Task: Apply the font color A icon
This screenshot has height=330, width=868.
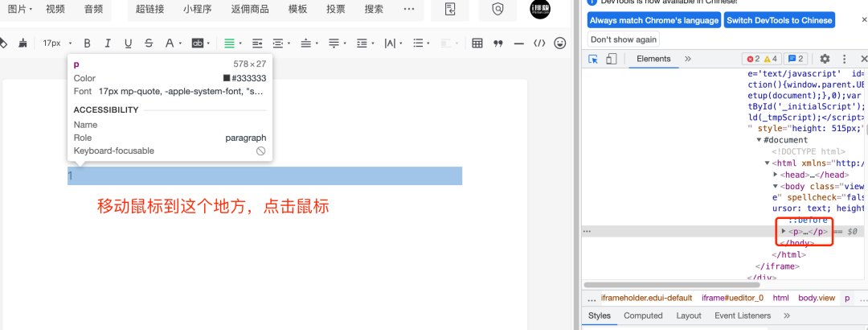Action: pos(170,43)
